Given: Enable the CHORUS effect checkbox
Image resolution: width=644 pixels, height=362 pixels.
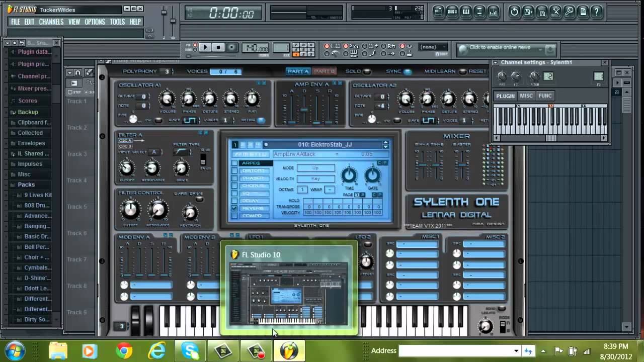Looking at the screenshot, I should (x=234, y=186).
